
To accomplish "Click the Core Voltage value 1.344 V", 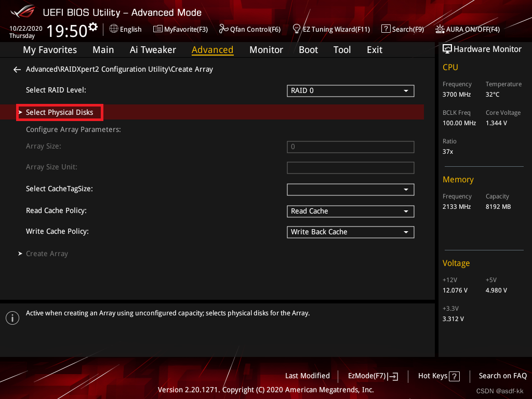I will [496, 123].
